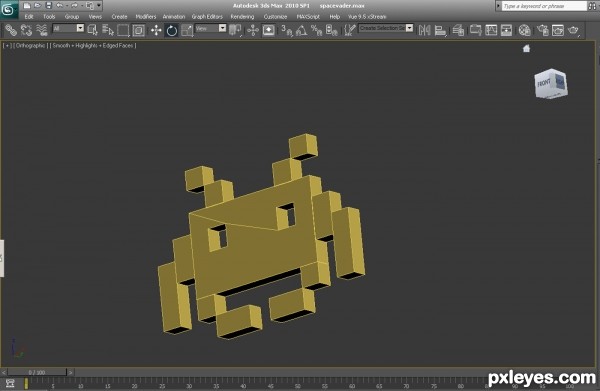Open the Select by Name dialog

point(108,30)
